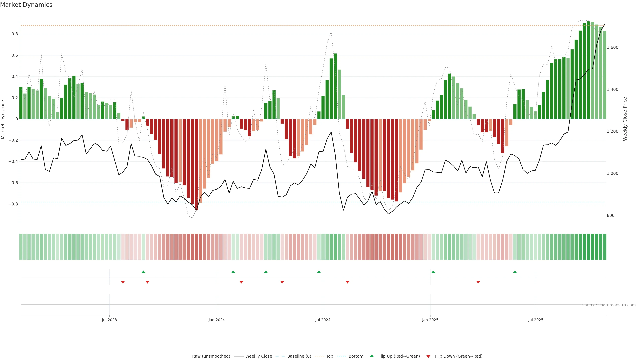
Task: Toggle Weekly Close series in legend
Action: [258, 356]
